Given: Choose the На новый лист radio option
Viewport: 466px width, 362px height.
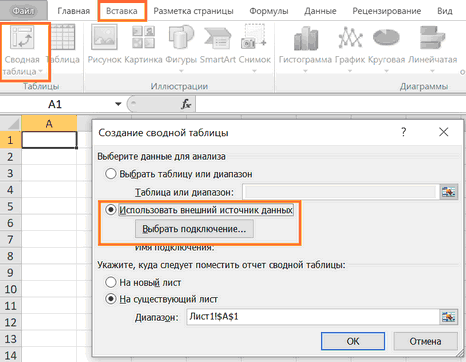Looking at the screenshot, I should [111, 282].
